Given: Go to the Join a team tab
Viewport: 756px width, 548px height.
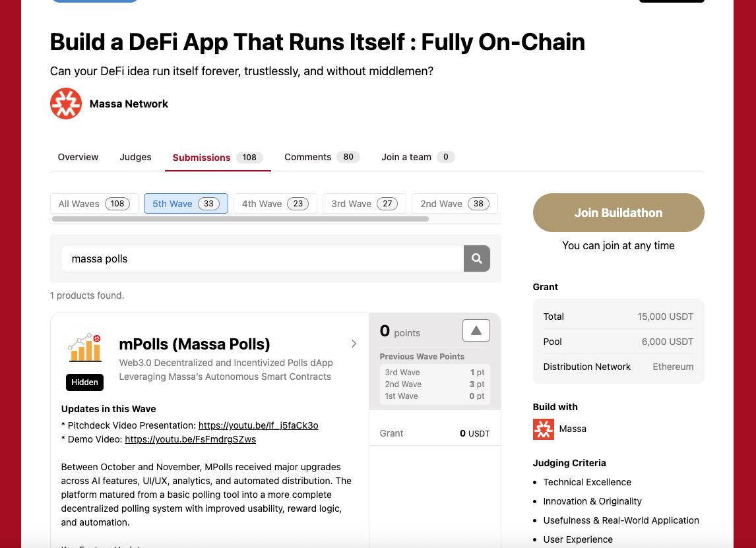Looking at the screenshot, I should 418,157.
